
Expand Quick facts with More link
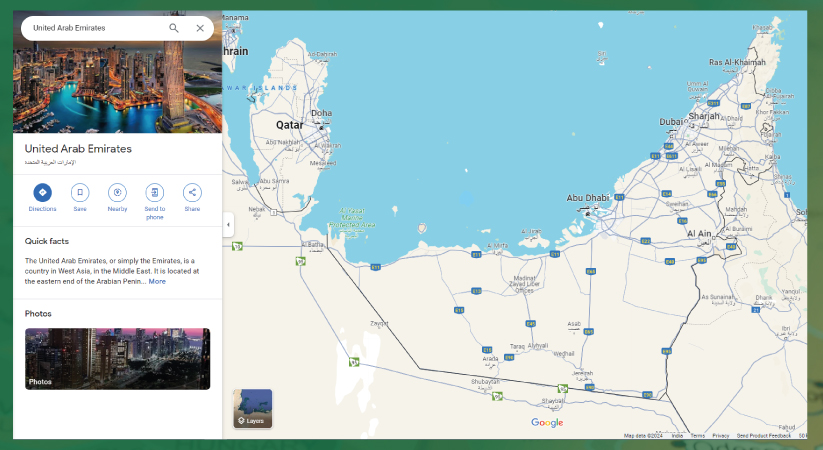[x=157, y=281]
